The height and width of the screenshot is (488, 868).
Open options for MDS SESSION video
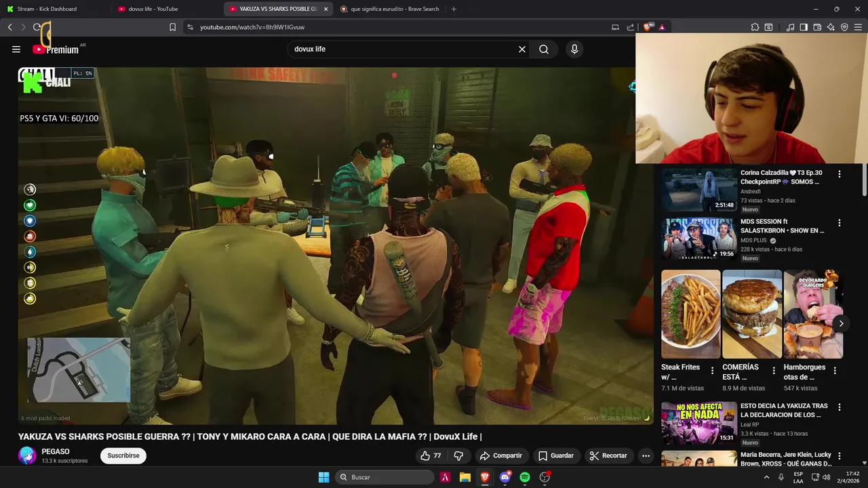pyautogui.click(x=839, y=223)
